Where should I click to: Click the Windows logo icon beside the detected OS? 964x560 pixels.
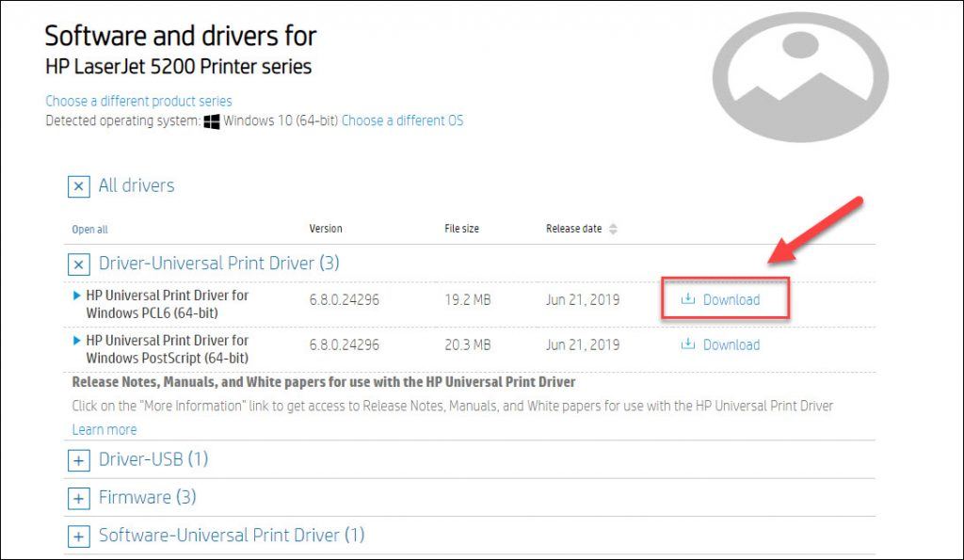click(x=212, y=121)
